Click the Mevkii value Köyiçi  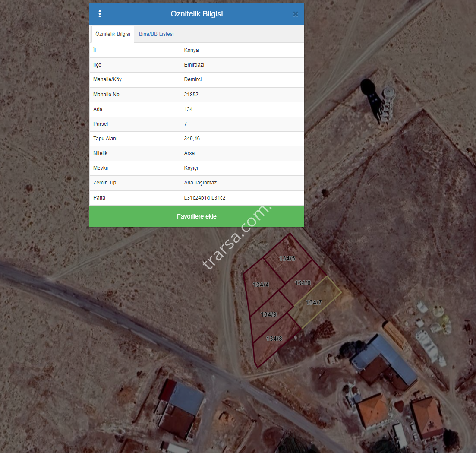tap(242, 168)
